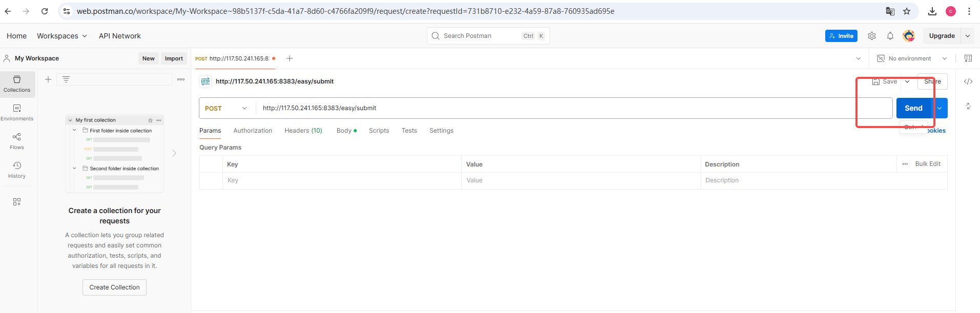
Task: Click the filter icon in collections search
Action: click(x=66, y=79)
